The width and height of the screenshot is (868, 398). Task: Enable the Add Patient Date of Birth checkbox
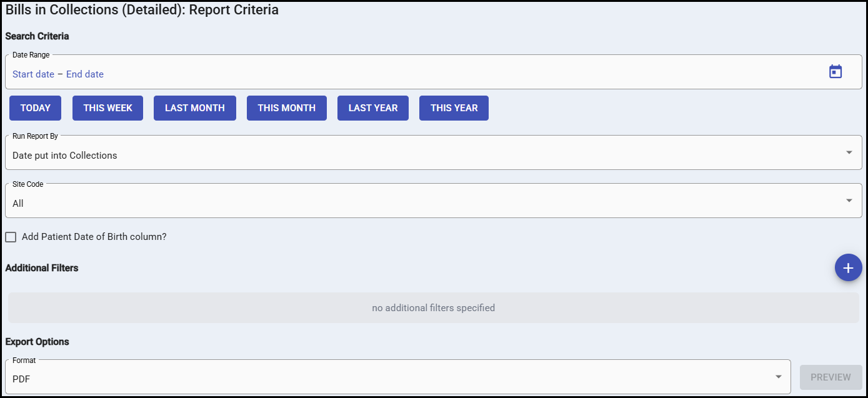click(11, 237)
